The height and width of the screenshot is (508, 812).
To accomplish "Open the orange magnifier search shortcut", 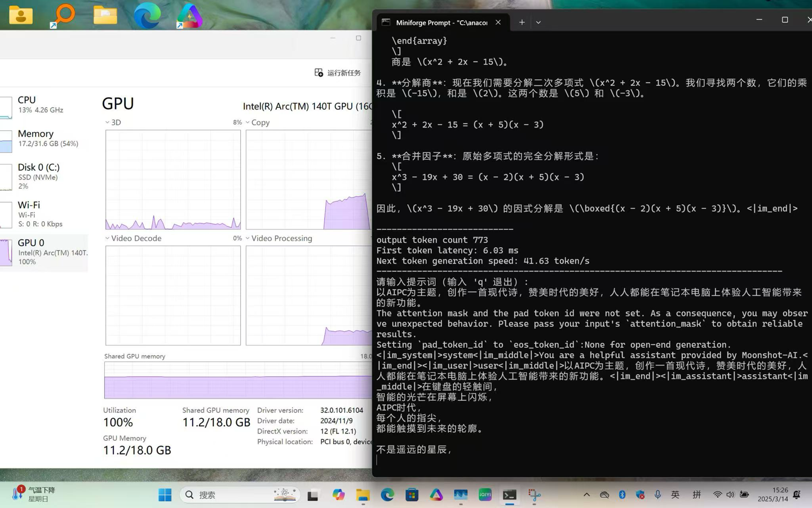I will tap(64, 15).
